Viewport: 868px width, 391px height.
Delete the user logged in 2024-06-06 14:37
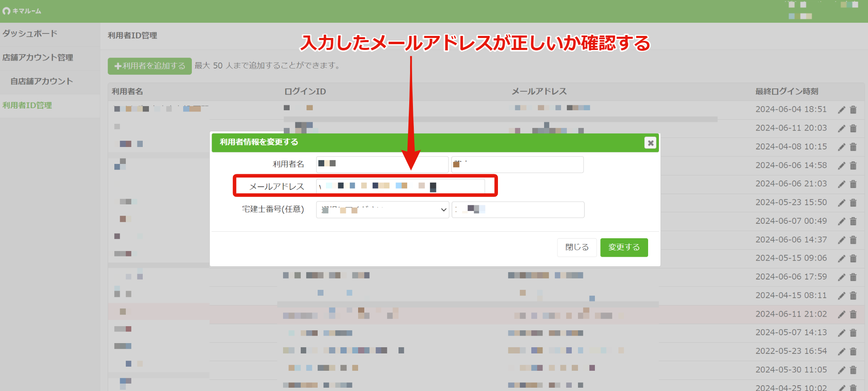pos(853,240)
